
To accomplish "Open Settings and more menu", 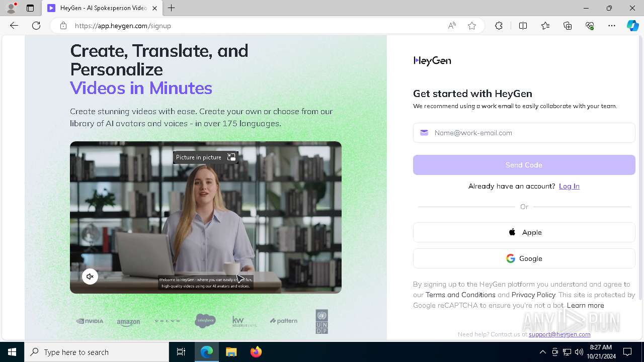I will (612, 26).
